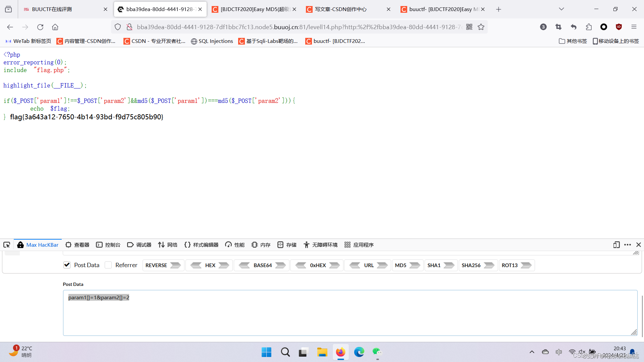Open the uBlock shield extension icon
This screenshot has height=362, width=644.
click(x=619, y=27)
